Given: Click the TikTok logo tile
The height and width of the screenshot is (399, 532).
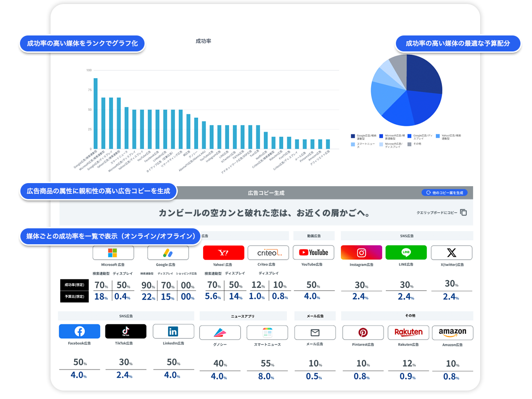Looking at the screenshot, I should tap(125, 331).
